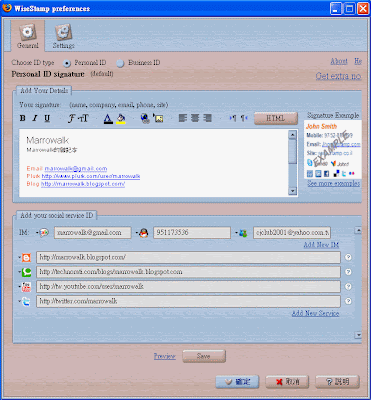Set right-to-left text direction
This screenshot has width=371, height=400.
[x=244, y=118]
